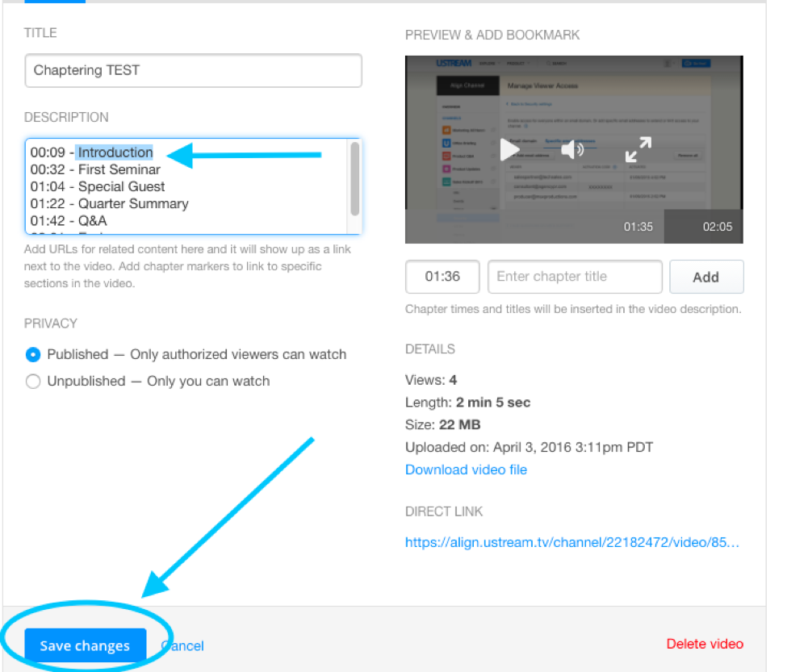Click the Save changes button
The height and width of the screenshot is (672, 787).
(86, 645)
